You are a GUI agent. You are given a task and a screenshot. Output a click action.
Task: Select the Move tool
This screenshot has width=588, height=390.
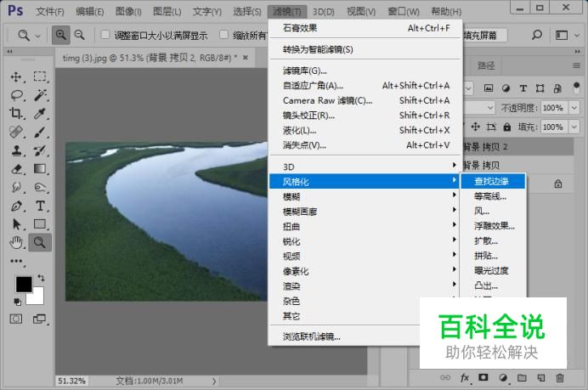(16, 76)
